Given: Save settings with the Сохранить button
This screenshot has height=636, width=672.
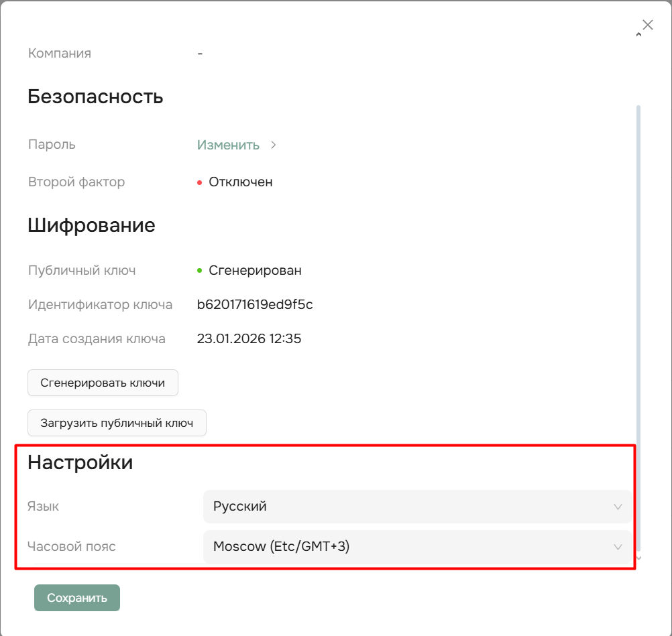Looking at the screenshot, I should (x=77, y=598).
